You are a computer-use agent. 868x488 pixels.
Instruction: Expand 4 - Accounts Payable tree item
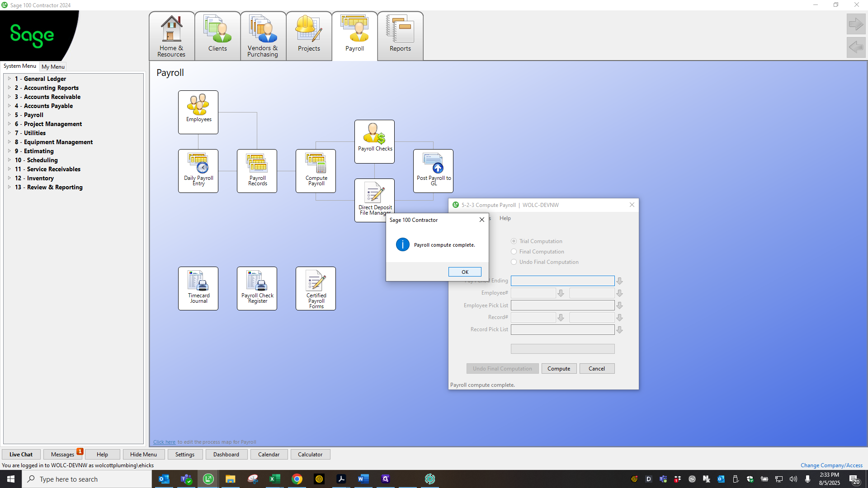[x=9, y=106]
